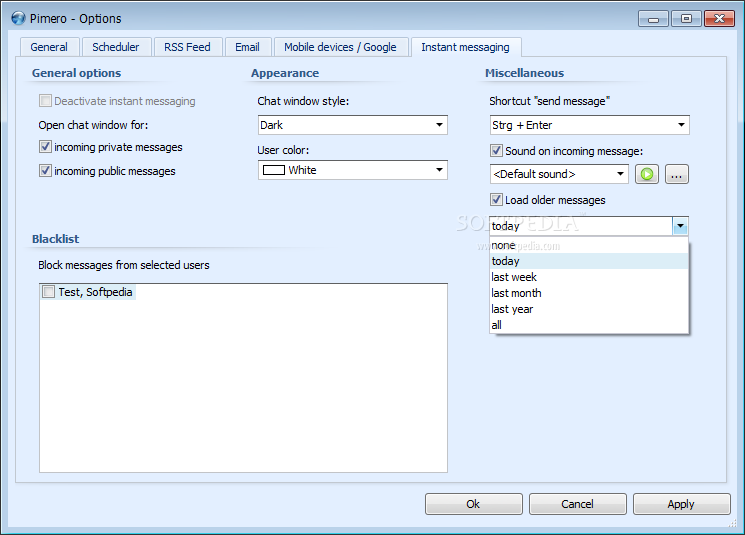This screenshot has width=745, height=535.
Task: Select 'last month' in the dropdown list
Action: coord(589,293)
